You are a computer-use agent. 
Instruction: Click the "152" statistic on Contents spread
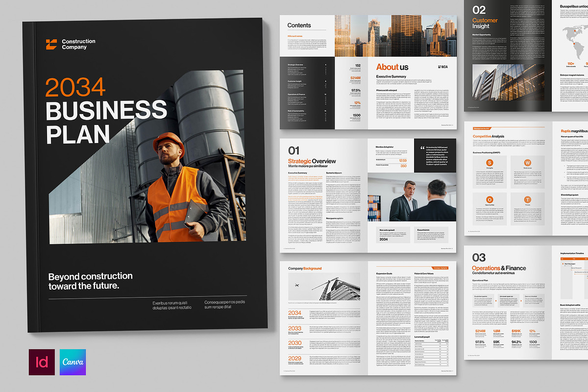click(358, 66)
